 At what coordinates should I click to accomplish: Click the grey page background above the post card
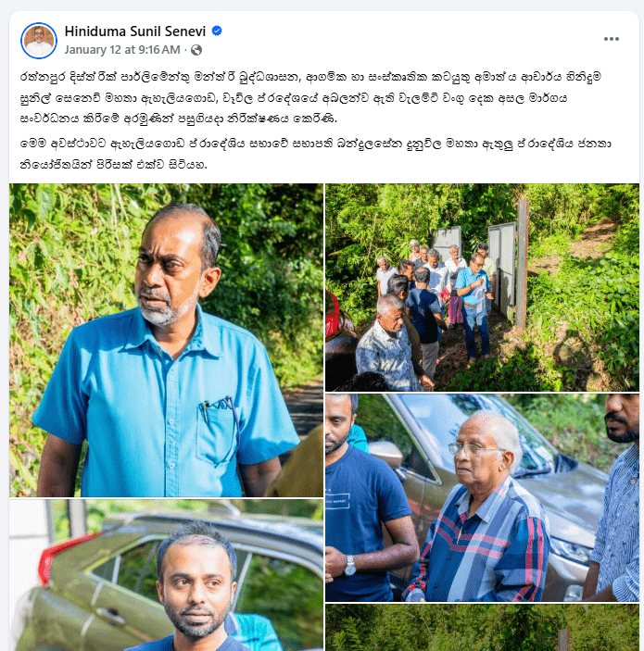tap(322, 5)
